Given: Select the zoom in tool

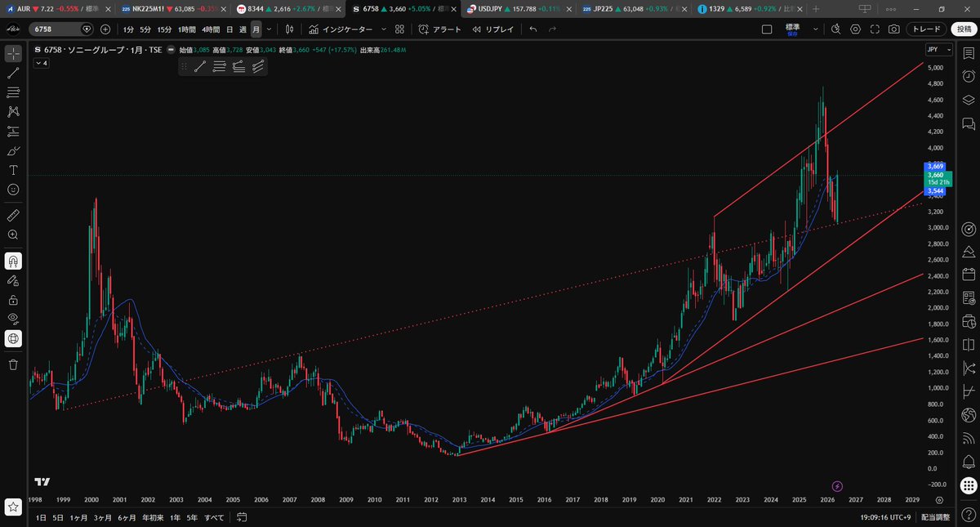Looking at the screenshot, I should tap(13, 234).
